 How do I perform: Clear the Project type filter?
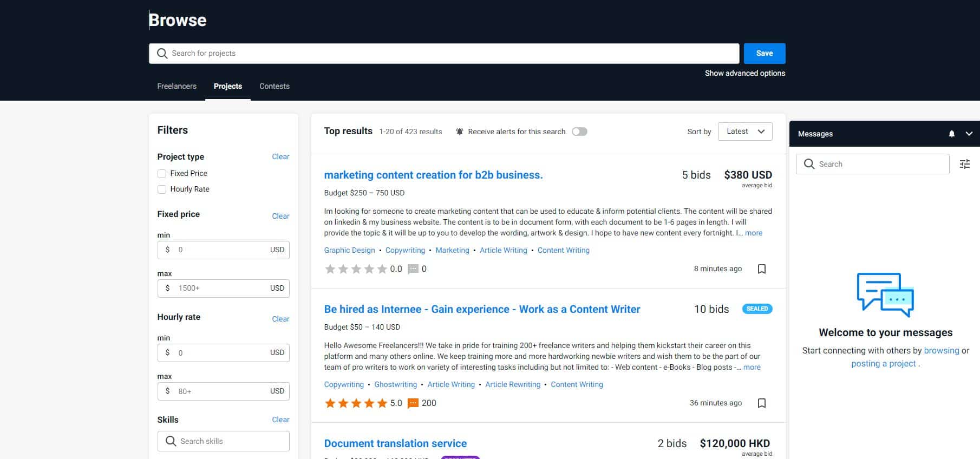(280, 156)
